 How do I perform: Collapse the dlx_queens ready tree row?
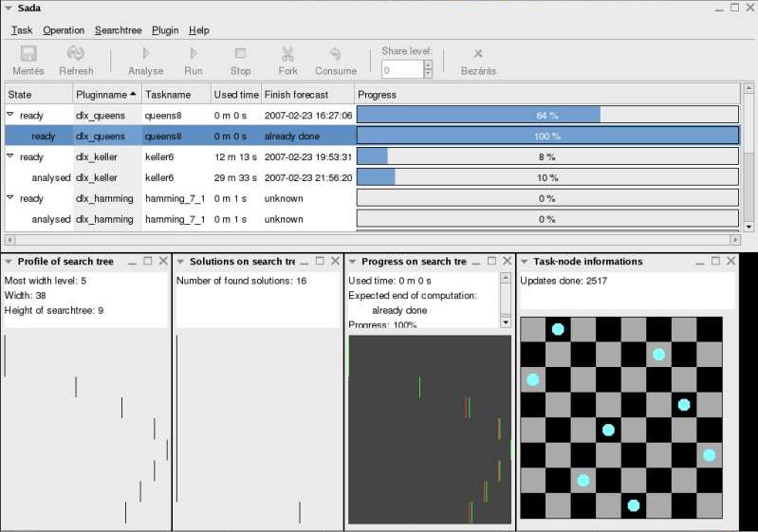pyautogui.click(x=11, y=116)
